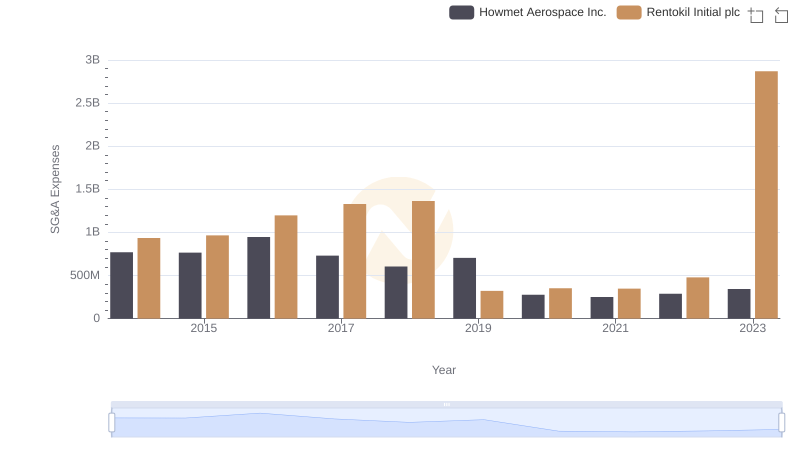Click the 'SG&A Expenses' axis title

[55, 189]
